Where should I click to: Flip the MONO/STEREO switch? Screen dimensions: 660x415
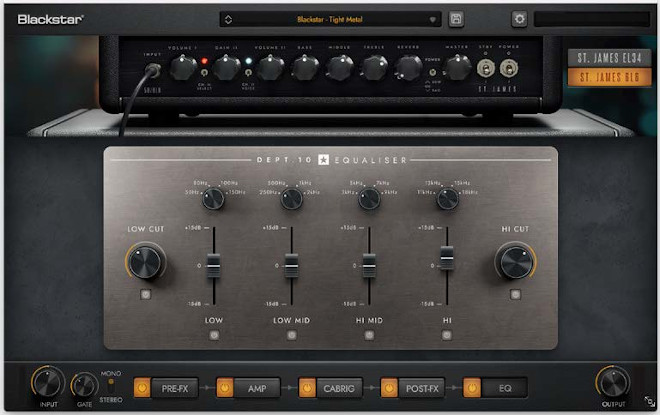tap(111, 382)
